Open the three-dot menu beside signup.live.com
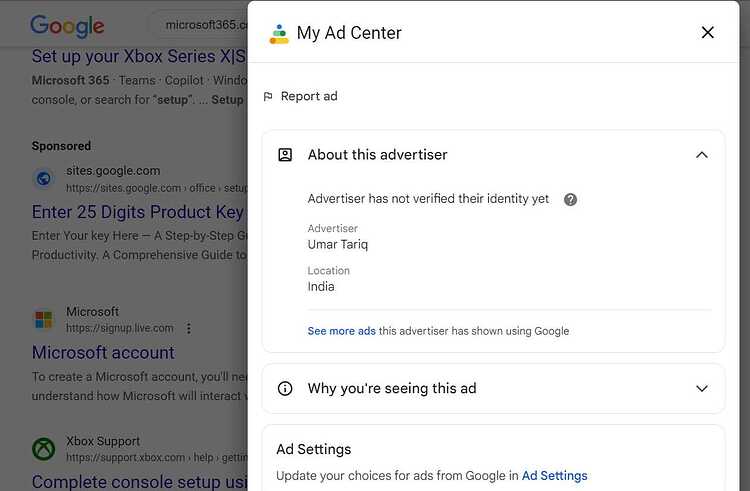The height and width of the screenshot is (491, 750). point(189,328)
